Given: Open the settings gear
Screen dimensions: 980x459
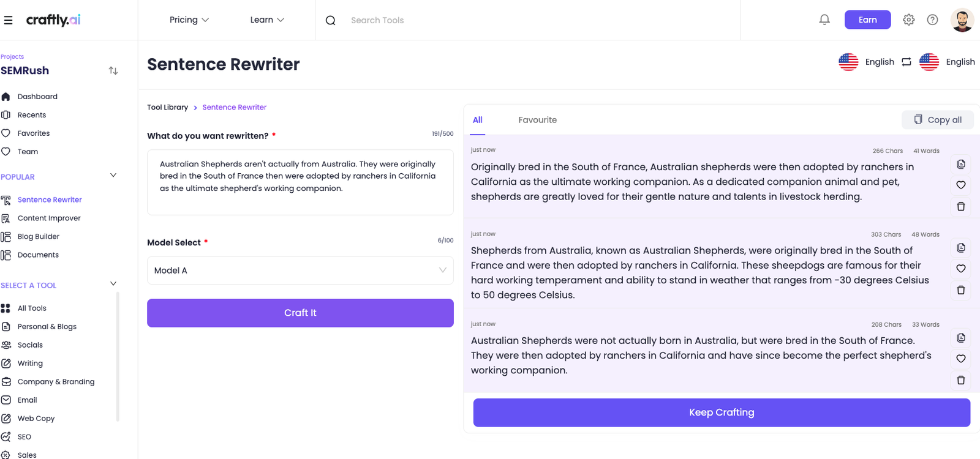Looking at the screenshot, I should tap(908, 19).
